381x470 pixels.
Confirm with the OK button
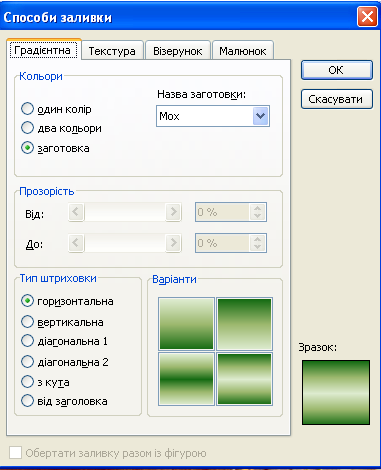[x=337, y=70]
